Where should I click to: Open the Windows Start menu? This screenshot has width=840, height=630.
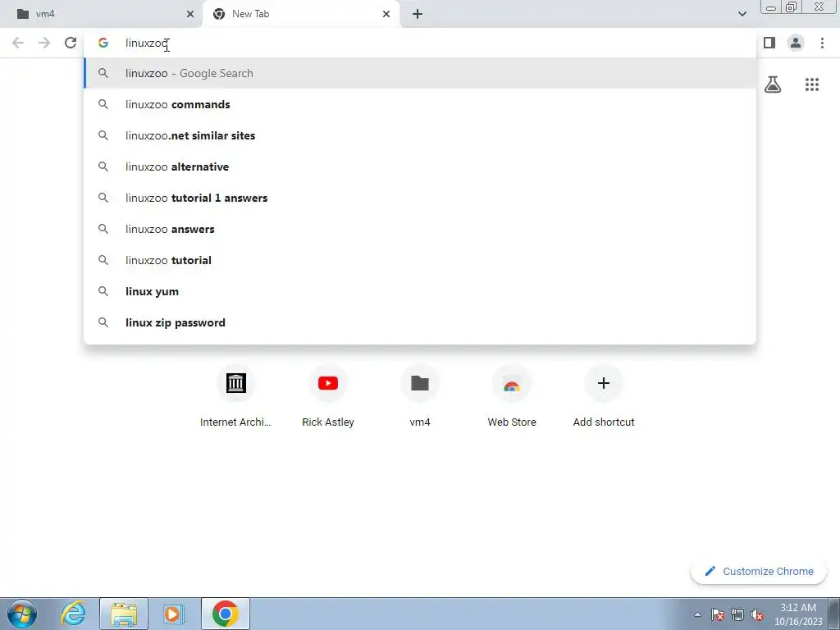point(22,614)
